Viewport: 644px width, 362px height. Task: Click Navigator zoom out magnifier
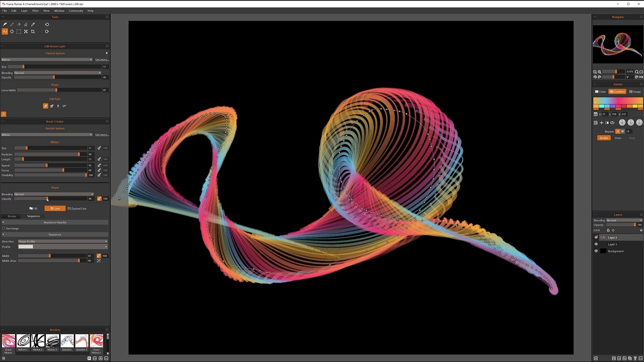[x=595, y=72]
